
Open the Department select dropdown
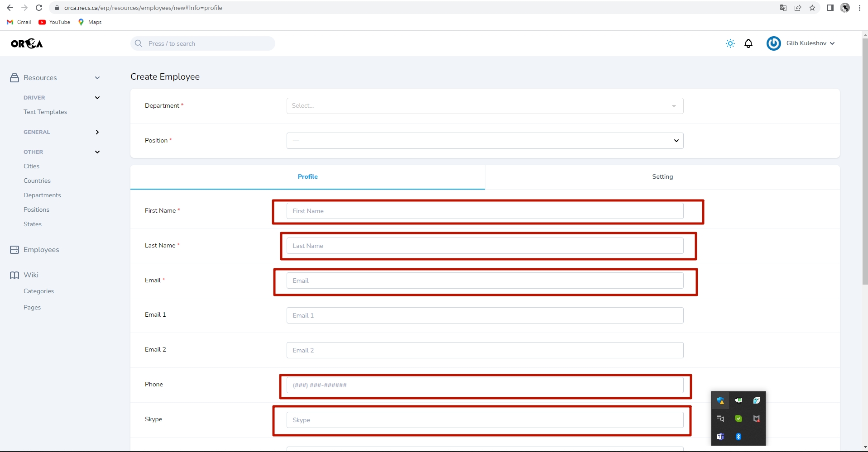click(485, 106)
